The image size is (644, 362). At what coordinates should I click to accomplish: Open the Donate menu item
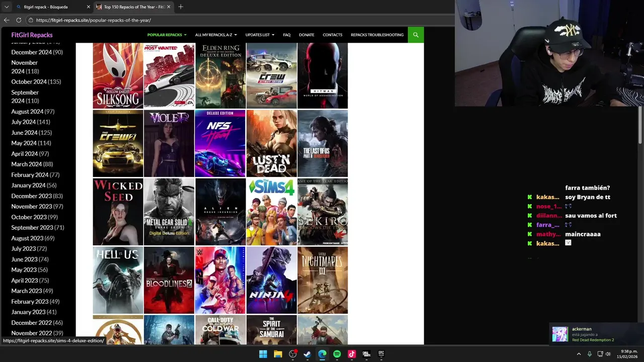click(x=306, y=35)
